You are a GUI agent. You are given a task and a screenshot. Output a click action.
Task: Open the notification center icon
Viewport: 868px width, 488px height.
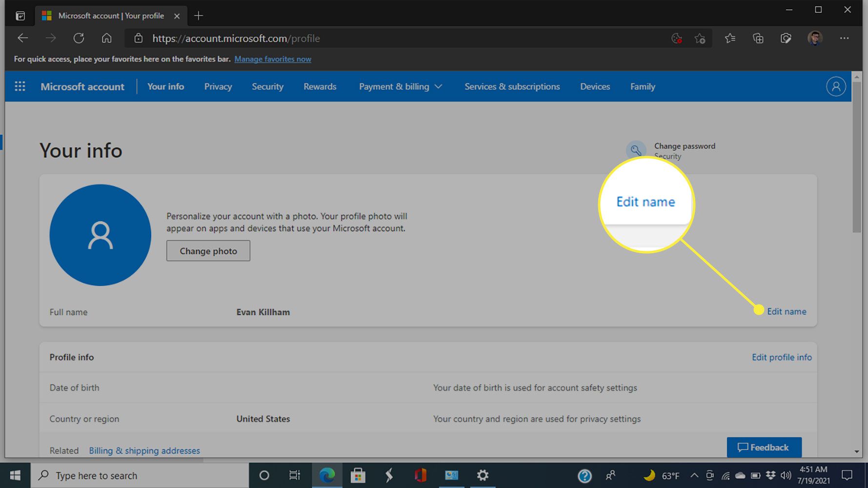[847, 475]
